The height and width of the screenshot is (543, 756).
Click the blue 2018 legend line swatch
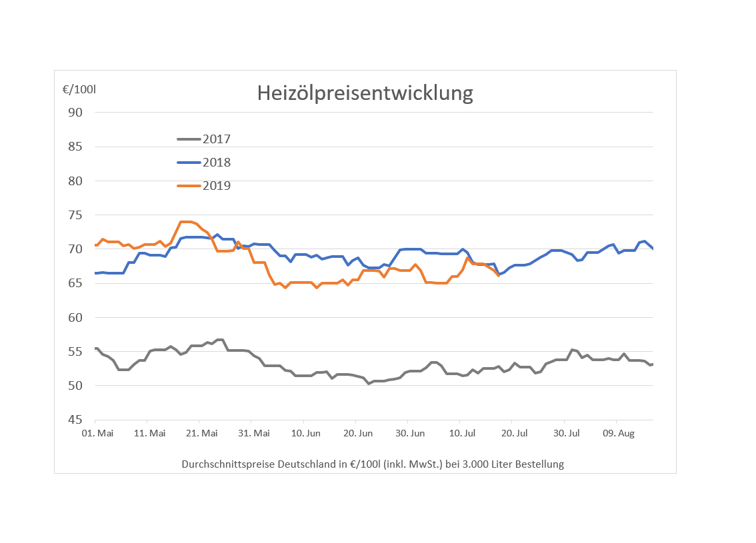[x=189, y=163]
